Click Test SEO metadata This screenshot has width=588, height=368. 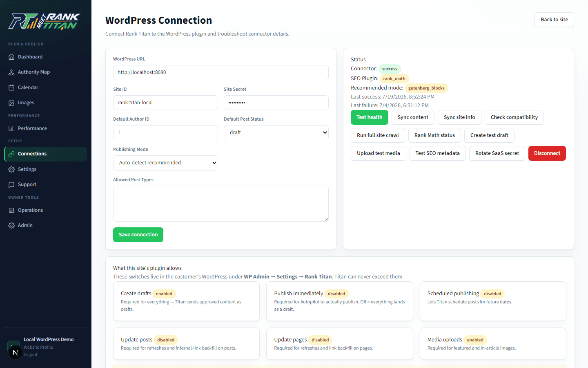tap(438, 153)
